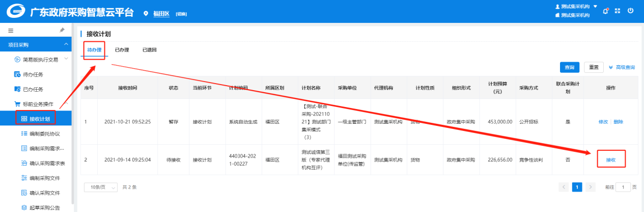Click the 接收 link in row 2

tap(610, 160)
